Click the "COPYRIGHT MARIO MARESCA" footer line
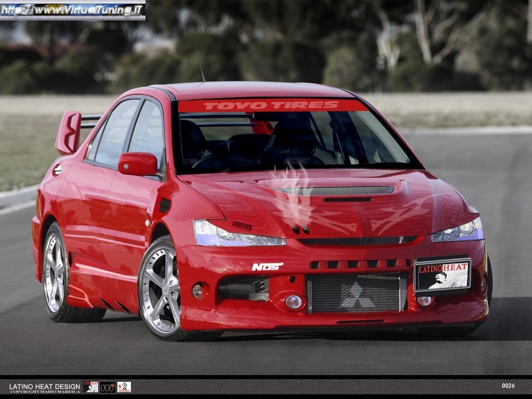This screenshot has height=399, width=532. click(x=45, y=392)
